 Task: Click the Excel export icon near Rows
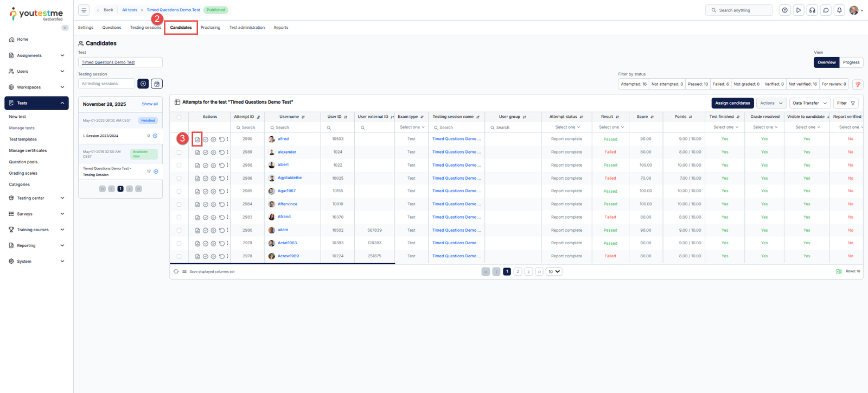(839, 271)
